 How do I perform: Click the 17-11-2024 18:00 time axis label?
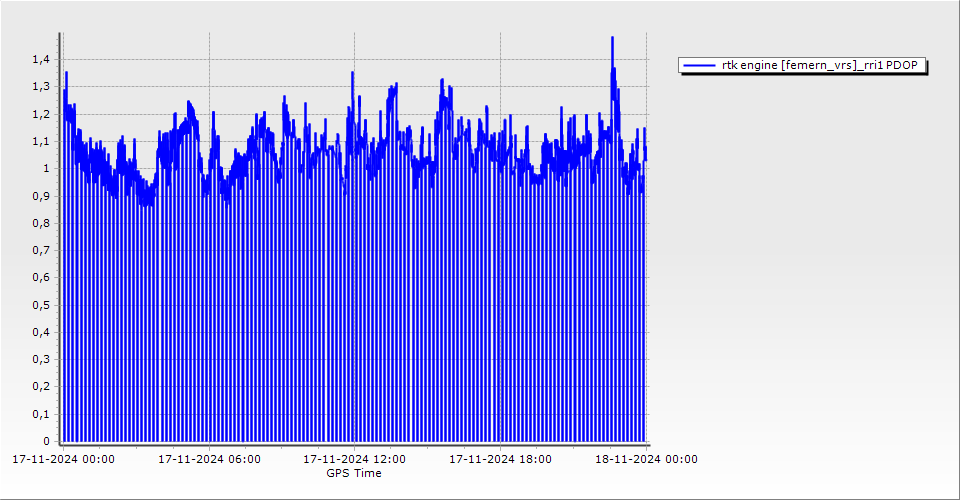[x=500, y=460]
